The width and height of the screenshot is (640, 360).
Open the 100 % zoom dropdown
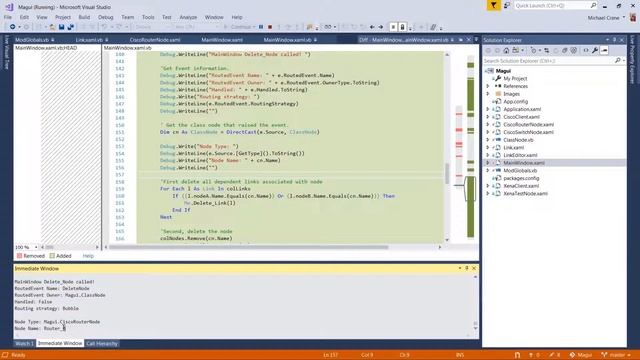click(x=36, y=247)
